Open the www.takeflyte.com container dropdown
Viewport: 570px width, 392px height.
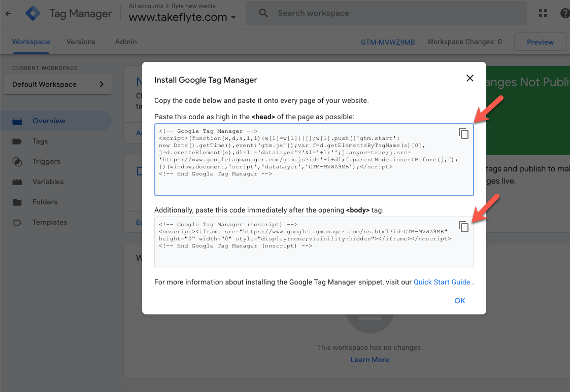coord(233,17)
